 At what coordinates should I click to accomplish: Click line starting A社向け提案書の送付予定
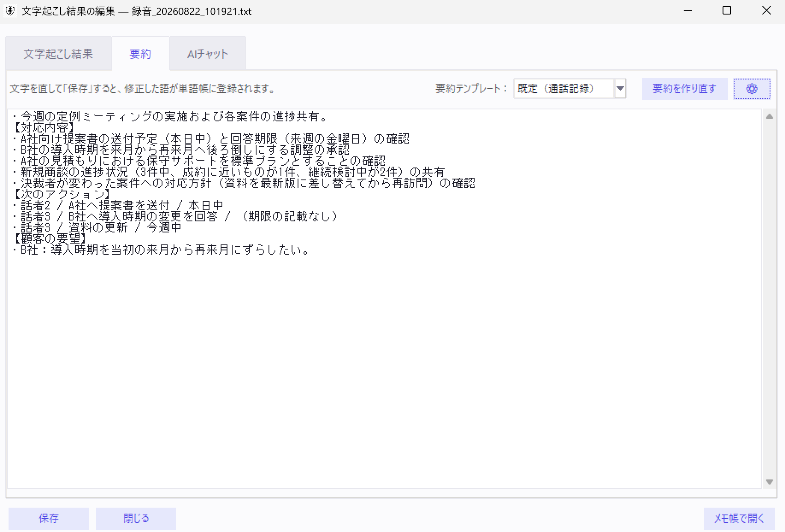tap(210, 138)
